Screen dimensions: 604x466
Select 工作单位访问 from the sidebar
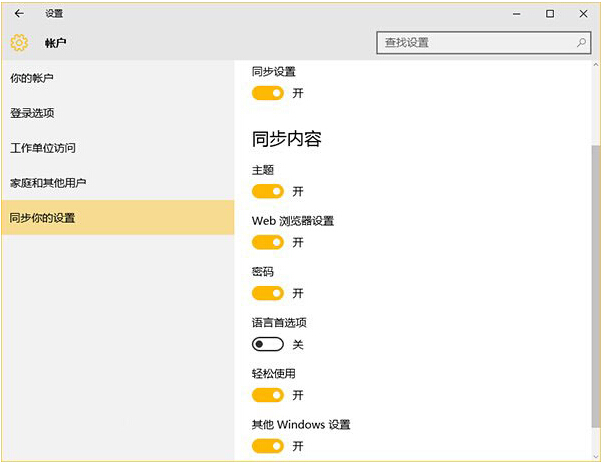pos(43,148)
